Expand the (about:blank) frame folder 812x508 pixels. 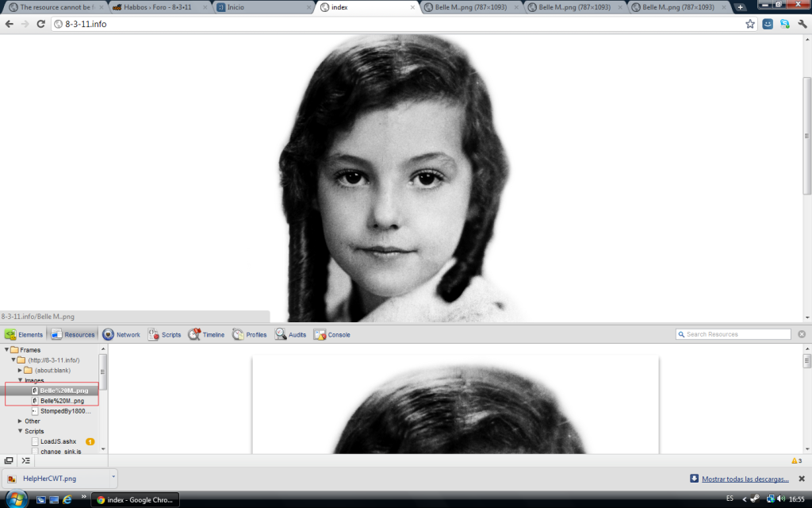click(20, 371)
